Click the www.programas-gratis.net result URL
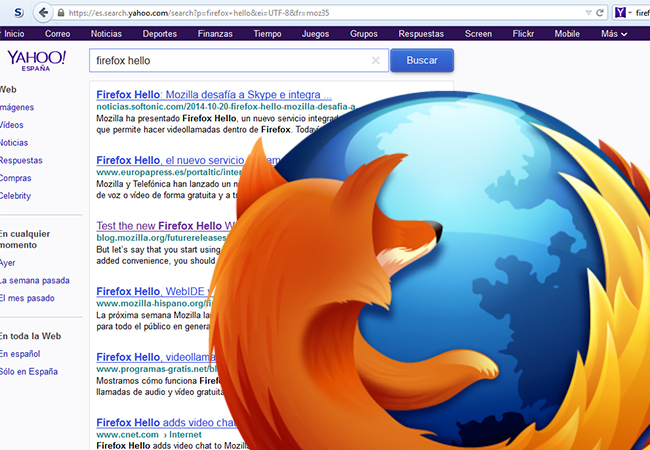The width and height of the screenshot is (650, 450). click(158, 369)
